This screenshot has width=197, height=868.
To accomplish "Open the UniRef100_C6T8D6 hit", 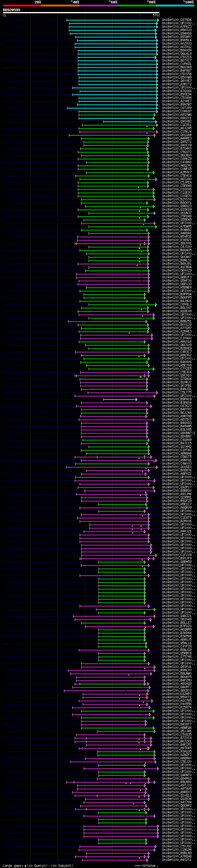I will (176, 20).
